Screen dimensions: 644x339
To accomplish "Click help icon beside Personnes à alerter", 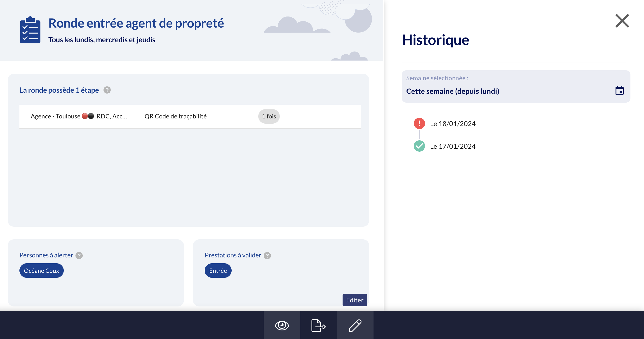I will (x=79, y=256).
